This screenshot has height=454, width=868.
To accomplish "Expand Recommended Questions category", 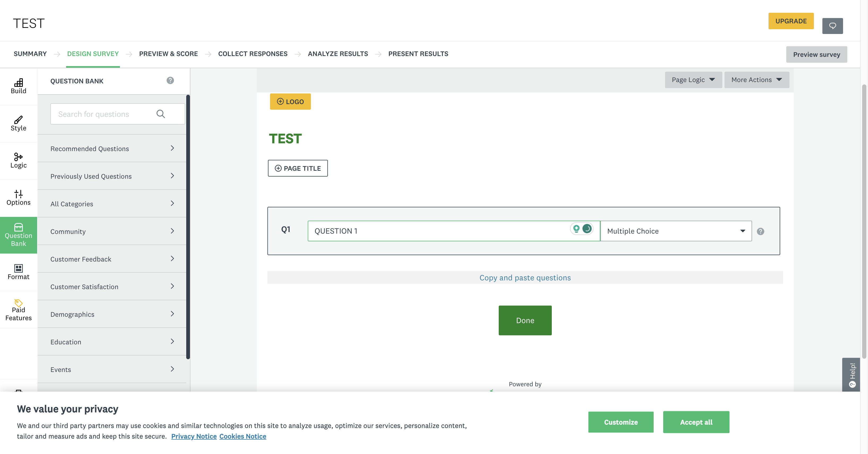I will tap(112, 148).
